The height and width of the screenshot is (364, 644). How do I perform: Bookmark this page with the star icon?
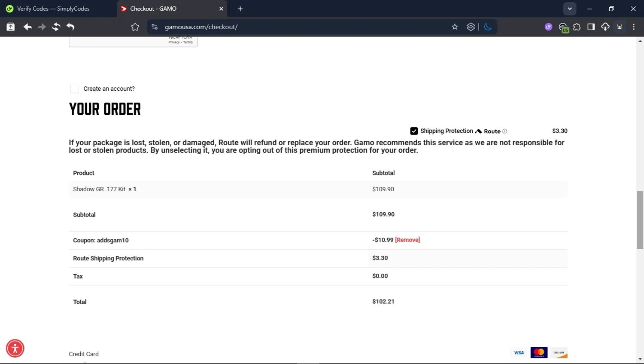click(x=455, y=27)
